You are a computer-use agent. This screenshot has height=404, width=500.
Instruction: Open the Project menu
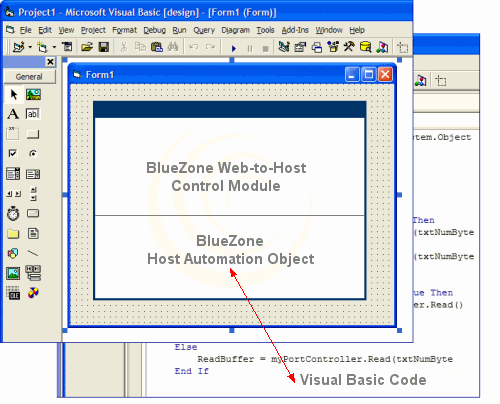93,30
